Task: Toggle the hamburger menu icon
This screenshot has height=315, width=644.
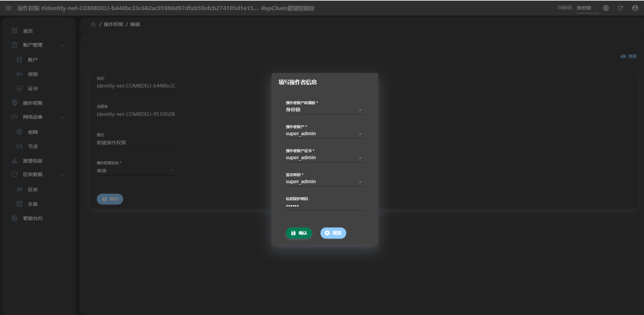Action: (9, 8)
